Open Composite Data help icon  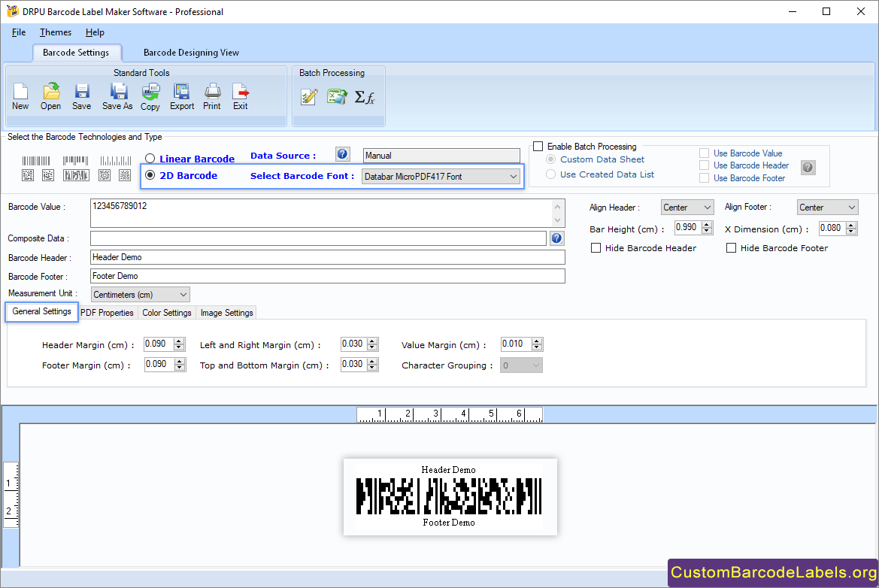pos(556,238)
